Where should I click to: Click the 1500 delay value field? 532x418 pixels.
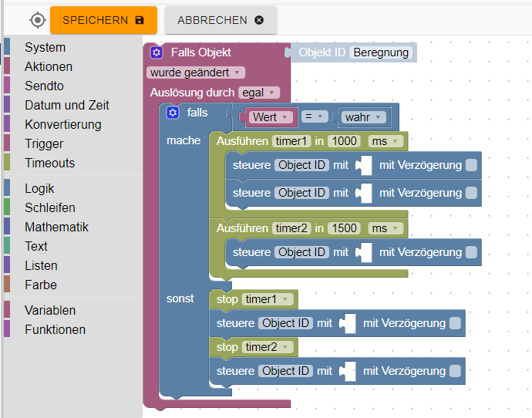pyautogui.click(x=345, y=228)
